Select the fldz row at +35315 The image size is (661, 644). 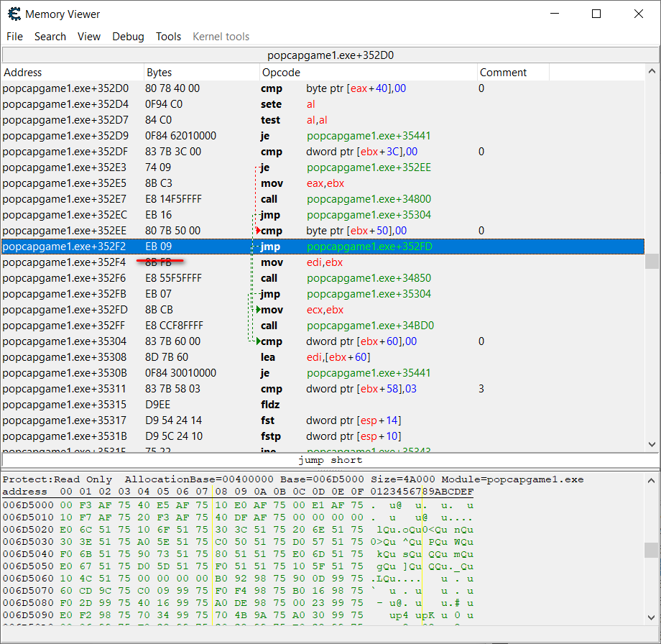point(323,405)
